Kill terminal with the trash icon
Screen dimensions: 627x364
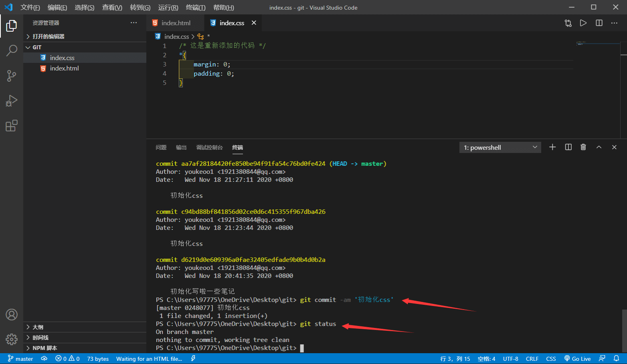click(x=583, y=147)
